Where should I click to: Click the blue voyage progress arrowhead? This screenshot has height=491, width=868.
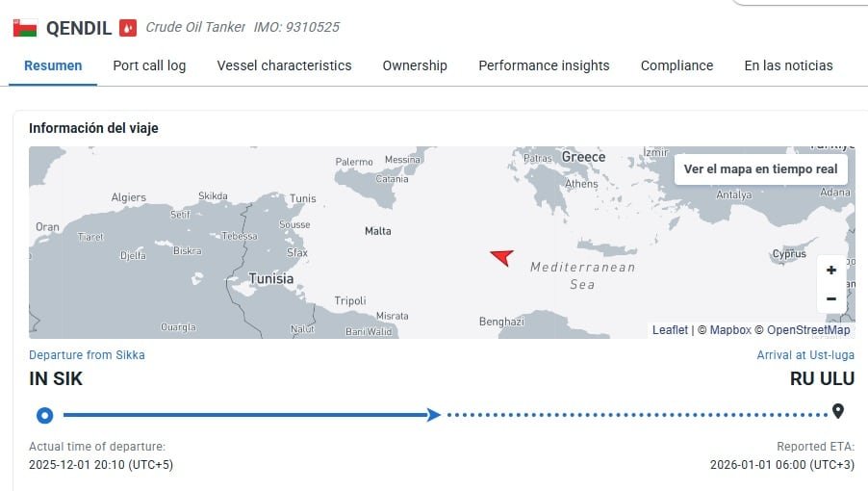pos(434,415)
